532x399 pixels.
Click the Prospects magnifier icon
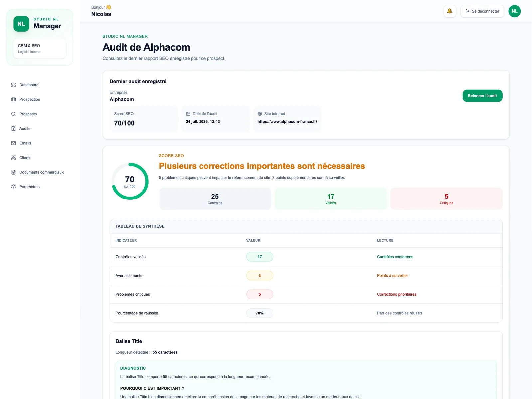coord(13,114)
